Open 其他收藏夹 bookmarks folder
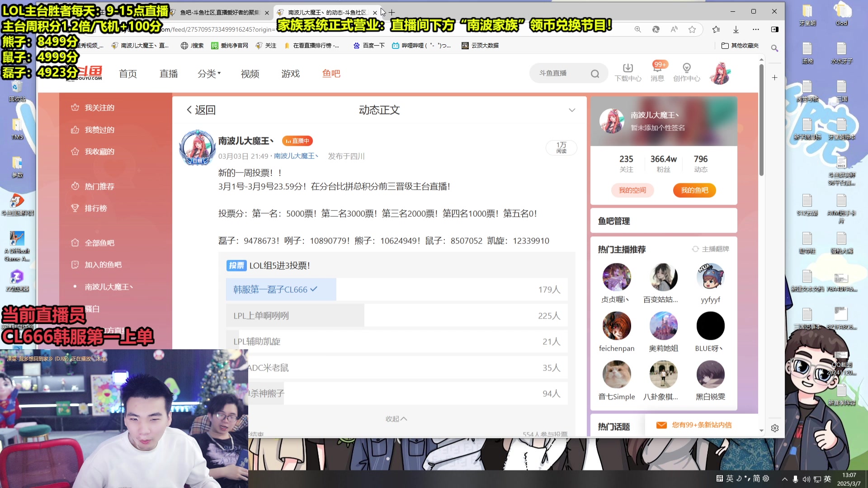868x488 pixels. point(740,46)
